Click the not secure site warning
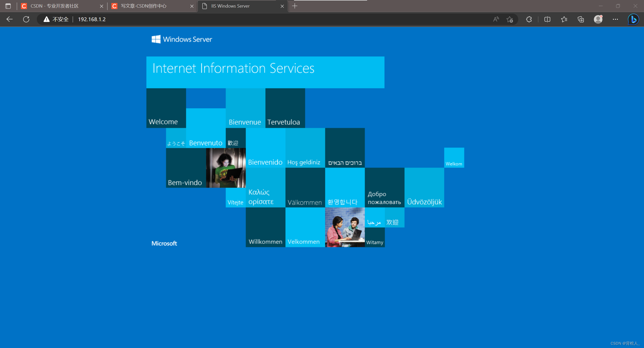 coord(56,19)
